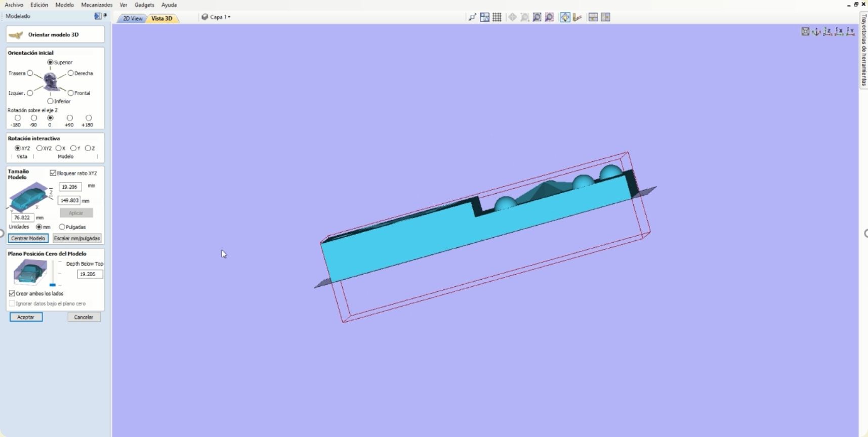The width and height of the screenshot is (868, 437).
Task: Click Centrar Modelo button
Action: tap(28, 238)
